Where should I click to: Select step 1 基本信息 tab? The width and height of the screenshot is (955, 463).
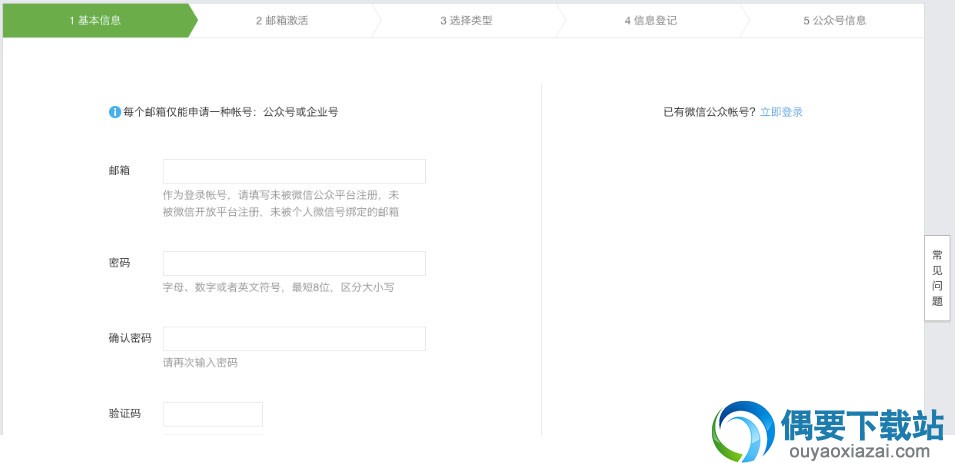97,20
